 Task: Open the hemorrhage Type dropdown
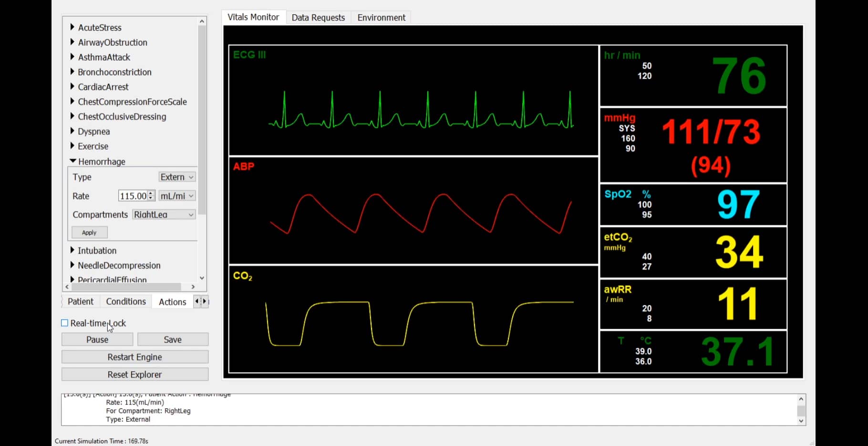pos(176,177)
